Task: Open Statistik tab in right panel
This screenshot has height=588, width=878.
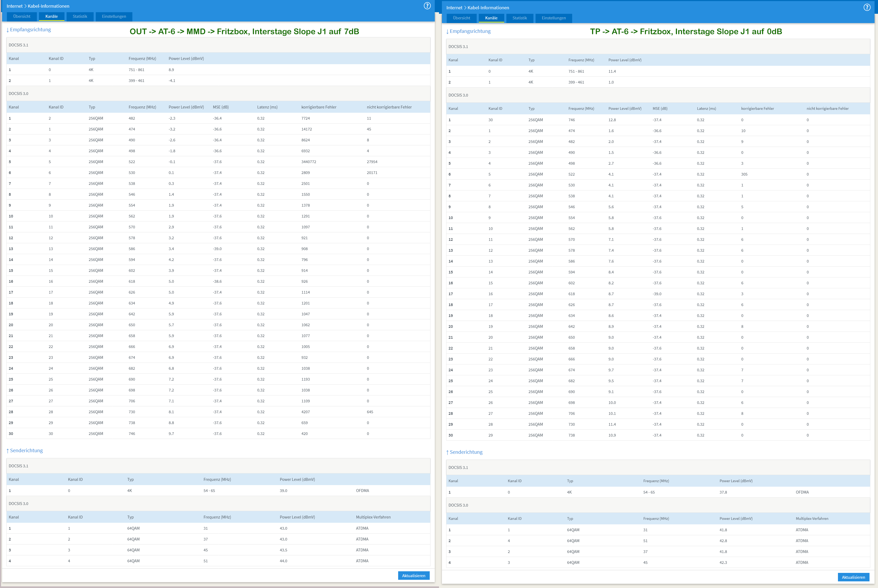Action: coord(519,18)
